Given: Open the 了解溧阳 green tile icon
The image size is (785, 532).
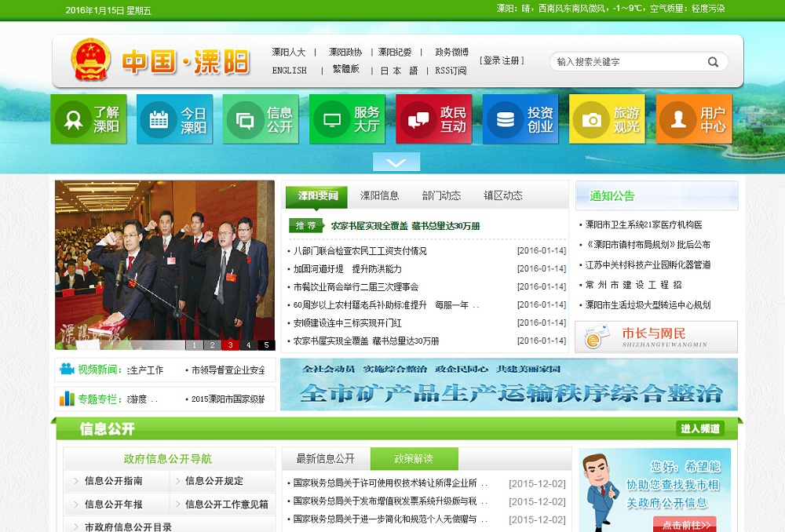Looking at the screenshot, I should pos(89,119).
